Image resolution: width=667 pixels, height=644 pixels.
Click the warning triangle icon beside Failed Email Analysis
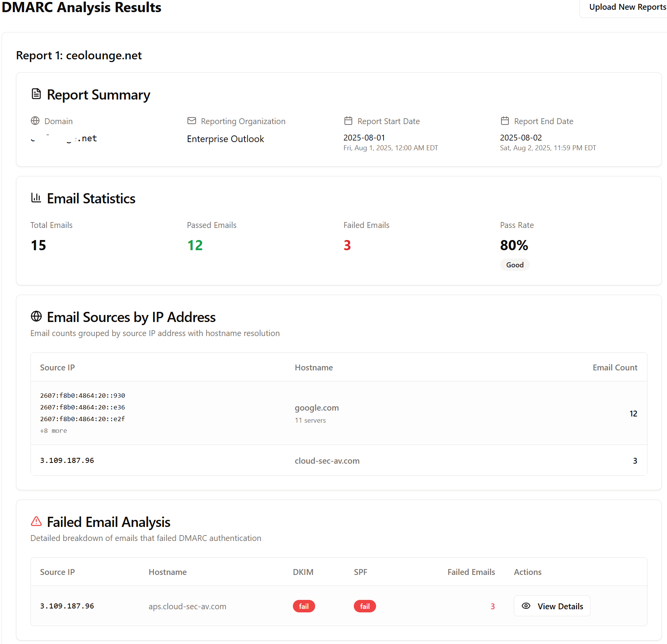coord(36,521)
